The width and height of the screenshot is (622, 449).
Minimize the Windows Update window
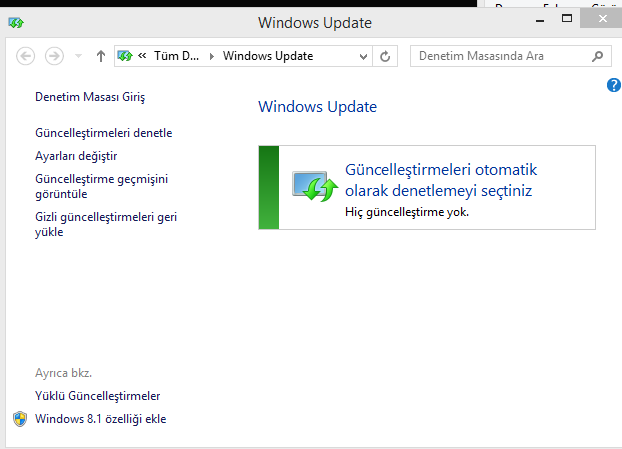point(540,20)
